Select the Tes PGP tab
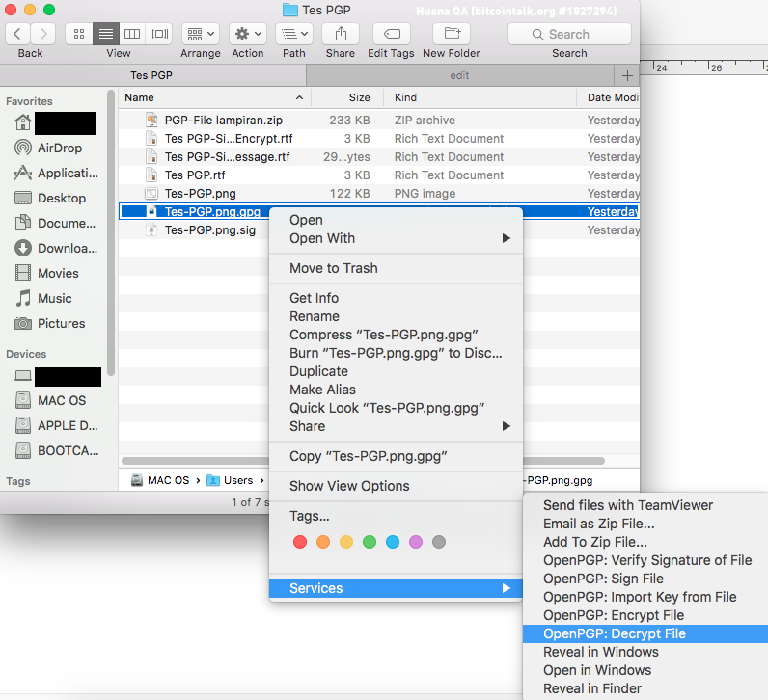768x700 pixels. (151, 75)
